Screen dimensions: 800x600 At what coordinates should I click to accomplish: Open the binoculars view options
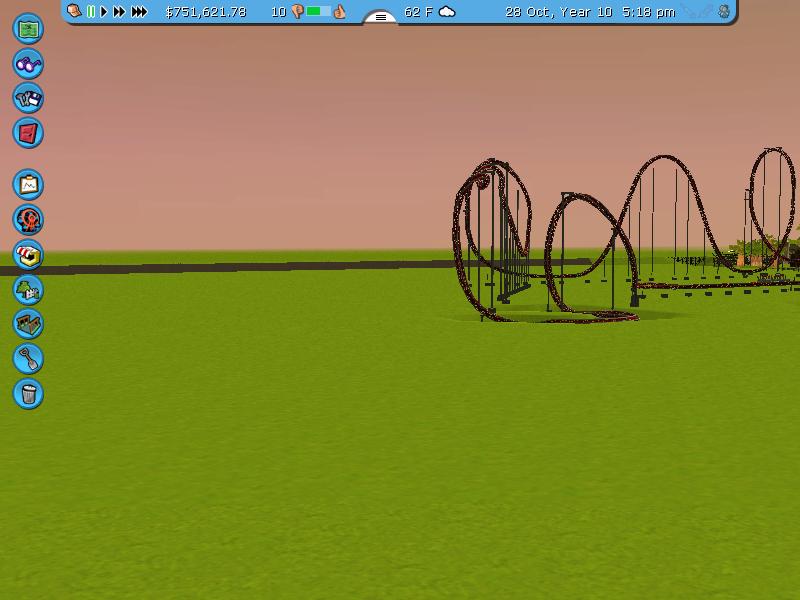(x=28, y=64)
